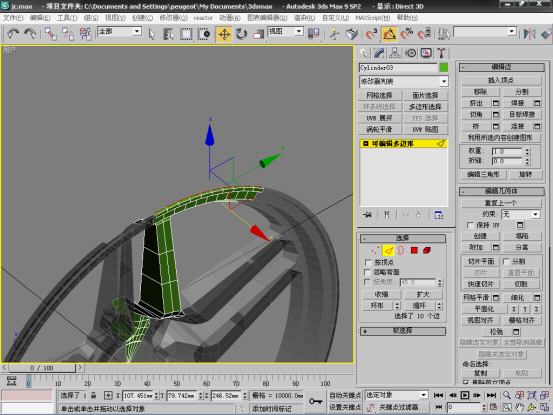This screenshot has width=553, height=415.
Task: Open the 约束 dropdown
Action: [x=521, y=214]
